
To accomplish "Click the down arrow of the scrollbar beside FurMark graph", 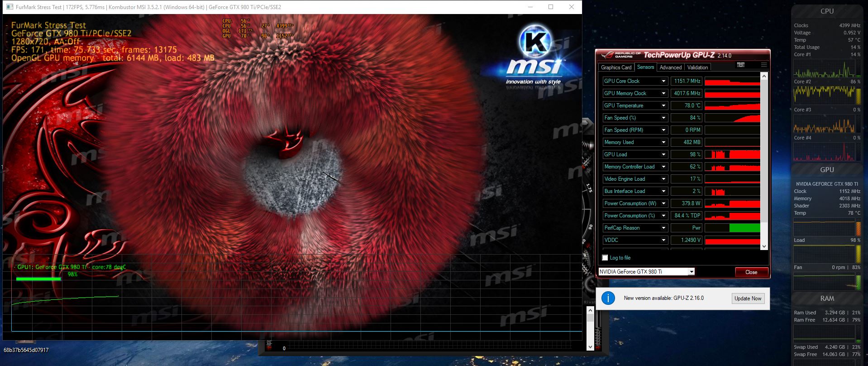I will pos(590,347).
